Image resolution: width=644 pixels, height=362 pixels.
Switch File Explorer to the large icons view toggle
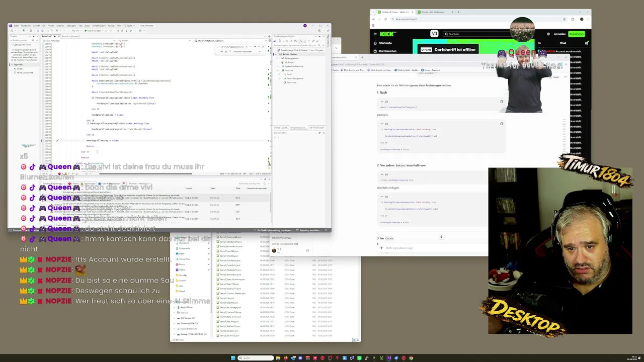pyautogui.click(x=358, y=340)
